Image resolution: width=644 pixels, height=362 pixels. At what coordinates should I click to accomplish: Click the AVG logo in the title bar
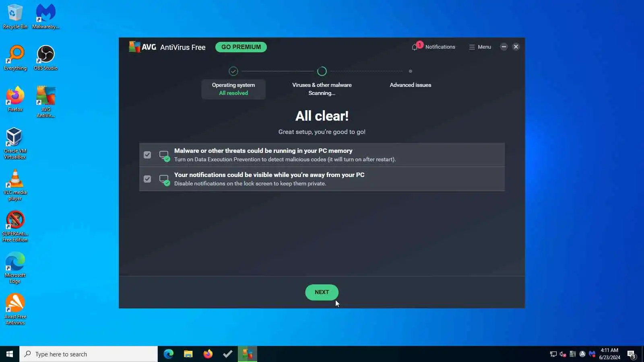[x=142, y=47]
